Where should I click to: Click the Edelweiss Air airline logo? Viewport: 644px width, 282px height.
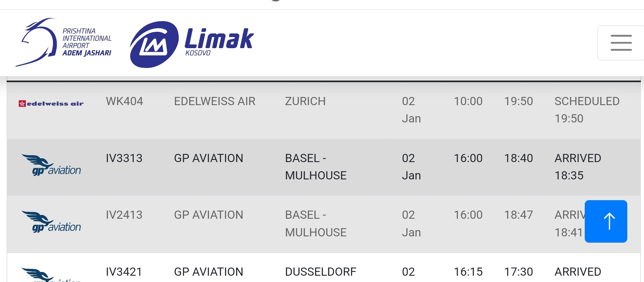click(51, 104)
